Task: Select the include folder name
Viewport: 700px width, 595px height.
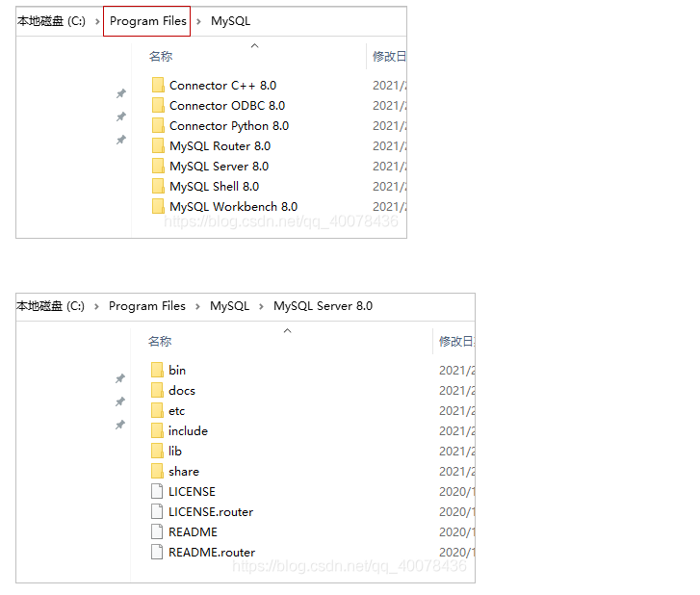Action: [x=188, y=430]
